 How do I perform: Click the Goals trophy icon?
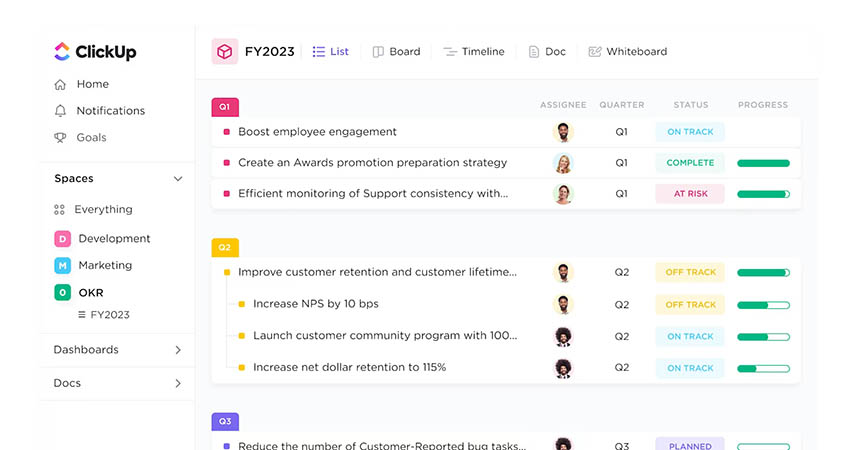[61, 138]
